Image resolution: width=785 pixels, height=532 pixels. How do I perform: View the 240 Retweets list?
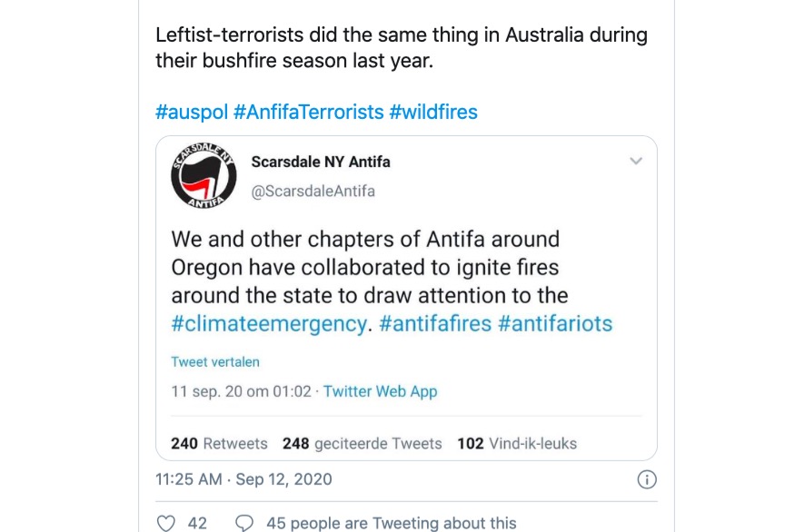click(x=219, y=444)
